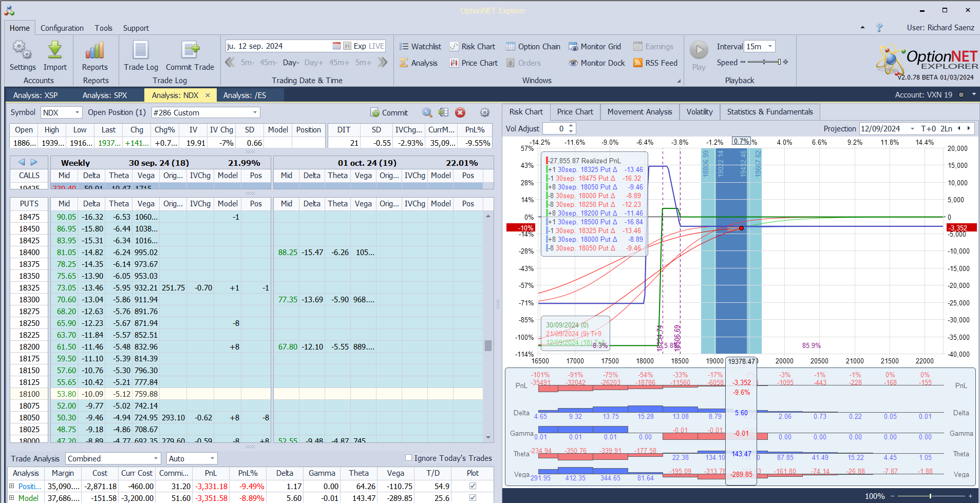This screenshot has height=503, width=980.
Task: Go to the next expiration with the right arrow
Action: 34,162
